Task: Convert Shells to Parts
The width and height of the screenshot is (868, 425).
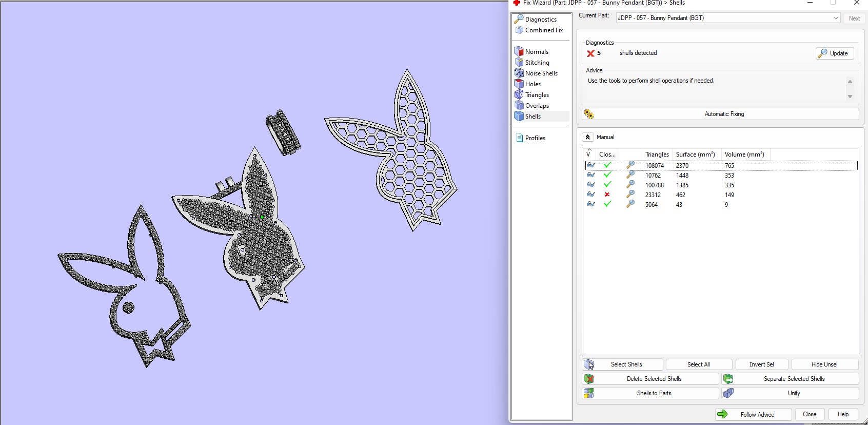Action: (650, 393)
